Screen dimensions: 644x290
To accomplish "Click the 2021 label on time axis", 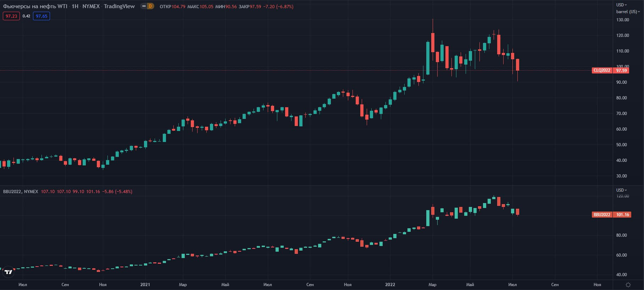I will 145,285.
